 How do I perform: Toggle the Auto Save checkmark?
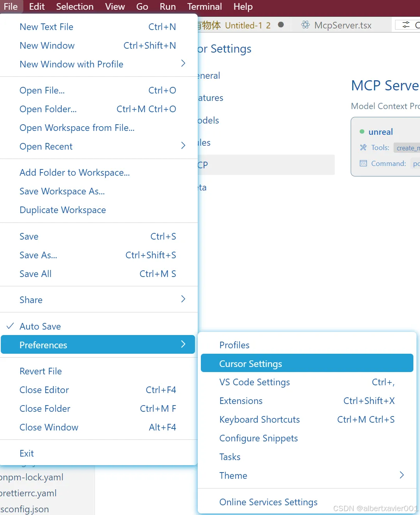coord(11,326)
